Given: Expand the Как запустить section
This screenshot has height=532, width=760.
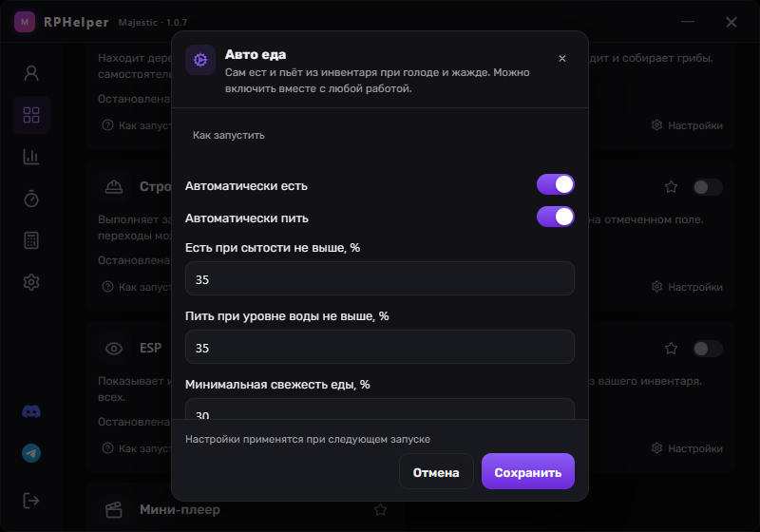Looking at the screenshot, I should (x=229, y=135).
